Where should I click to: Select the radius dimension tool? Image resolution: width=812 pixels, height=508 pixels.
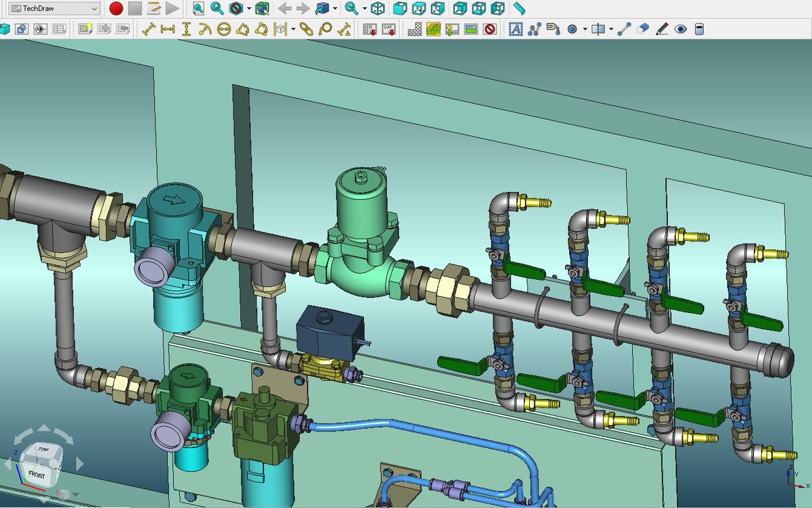[205, 29]
